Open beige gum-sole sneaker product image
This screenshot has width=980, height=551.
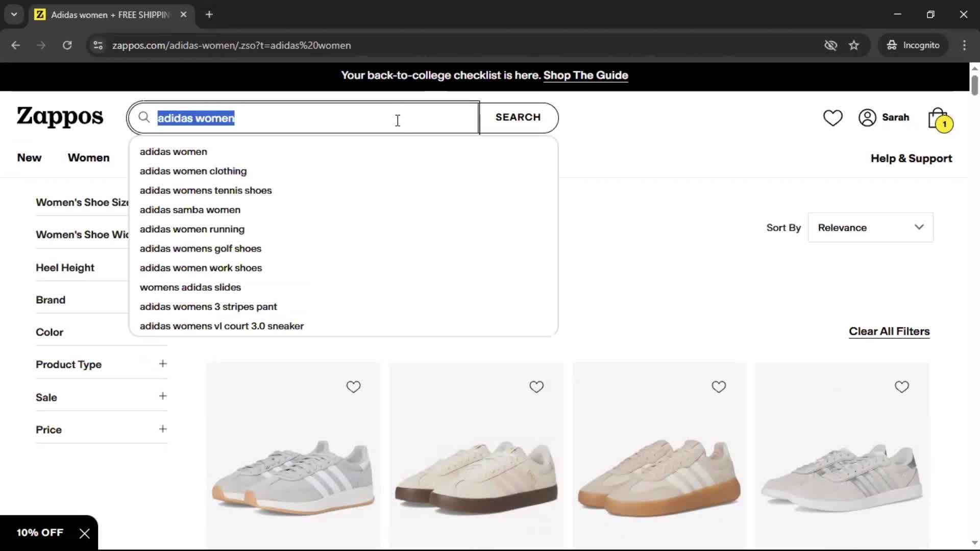[x=659, y=457]
